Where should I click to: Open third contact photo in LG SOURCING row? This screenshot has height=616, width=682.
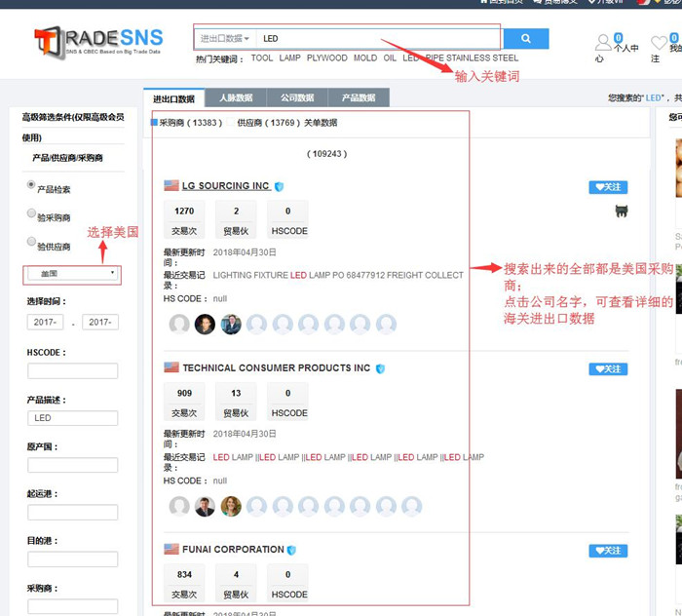point(231,325)
